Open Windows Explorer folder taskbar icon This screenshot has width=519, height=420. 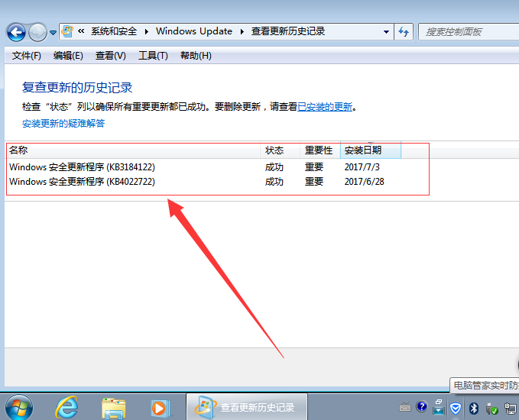pos(114,408)
